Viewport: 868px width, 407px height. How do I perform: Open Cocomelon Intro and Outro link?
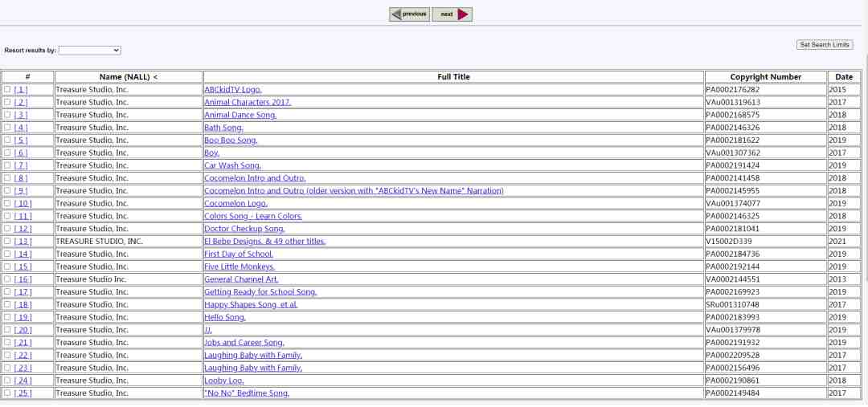[255, 178]
